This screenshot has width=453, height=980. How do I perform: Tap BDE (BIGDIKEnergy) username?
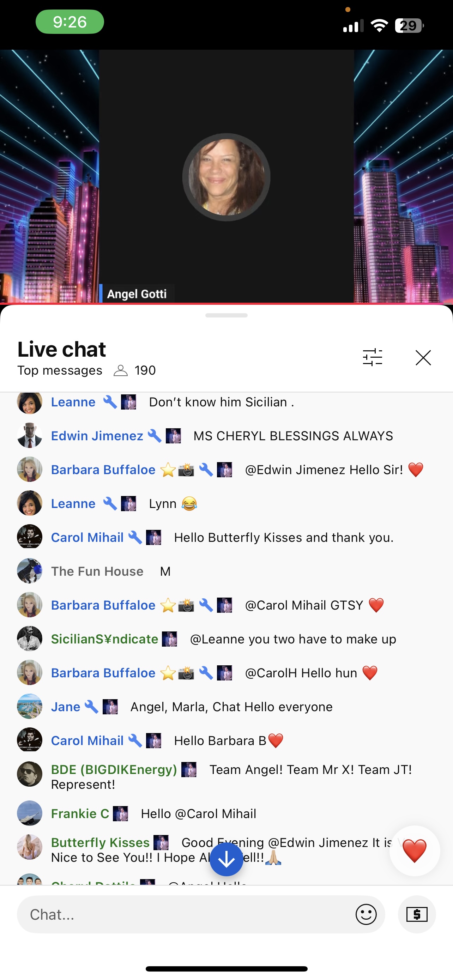114,770
